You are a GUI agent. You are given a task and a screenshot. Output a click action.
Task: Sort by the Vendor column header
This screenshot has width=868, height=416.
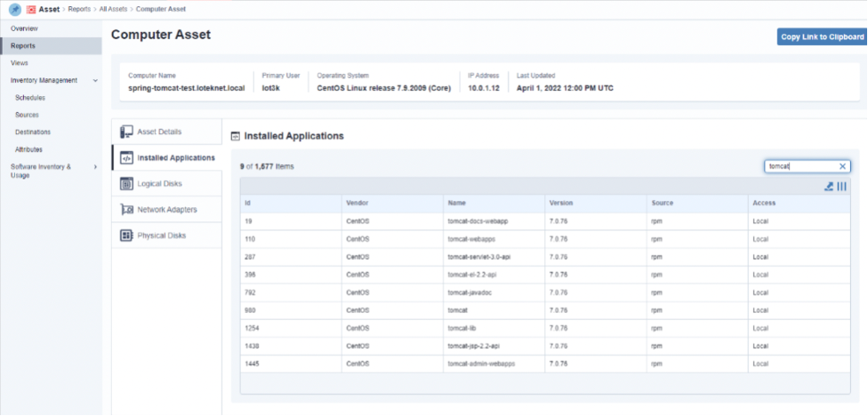392,203
